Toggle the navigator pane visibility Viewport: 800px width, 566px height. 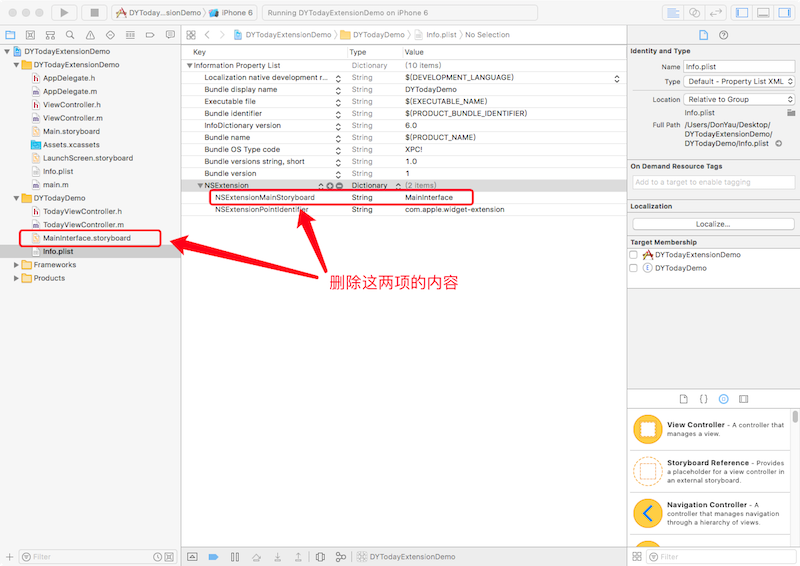(x=742, y=13)
